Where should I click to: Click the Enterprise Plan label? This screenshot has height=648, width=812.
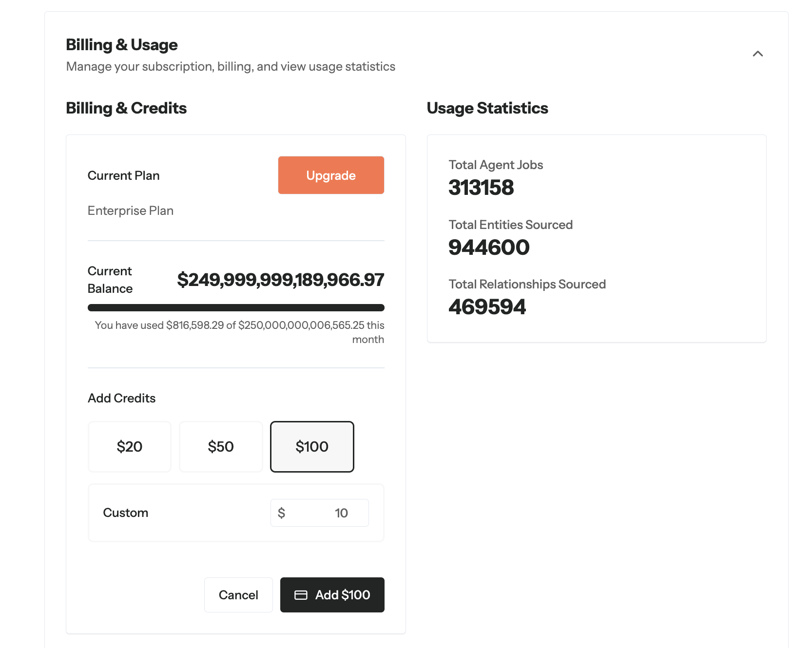point(131,210)
